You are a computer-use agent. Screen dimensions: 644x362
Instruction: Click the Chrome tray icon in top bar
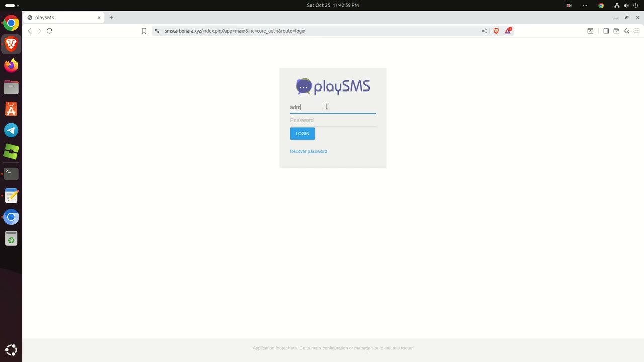tap(601, 5)
